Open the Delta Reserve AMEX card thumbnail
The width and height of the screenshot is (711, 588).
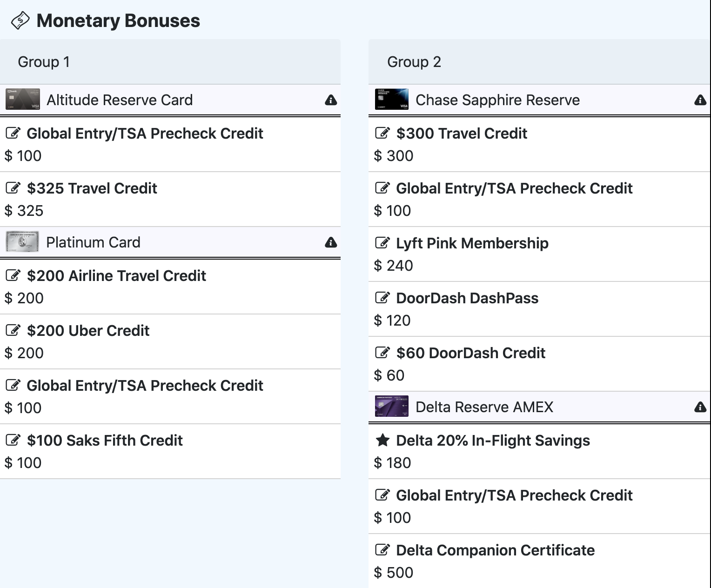392,406
